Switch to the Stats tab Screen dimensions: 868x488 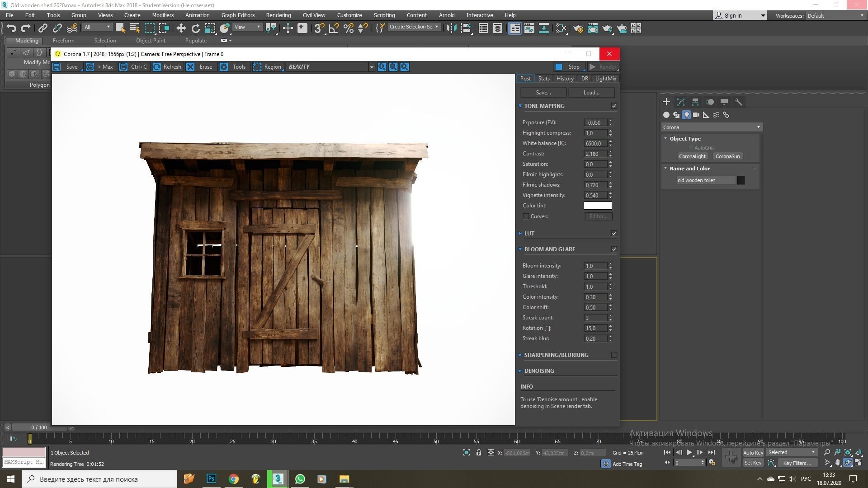click(544, 78)
